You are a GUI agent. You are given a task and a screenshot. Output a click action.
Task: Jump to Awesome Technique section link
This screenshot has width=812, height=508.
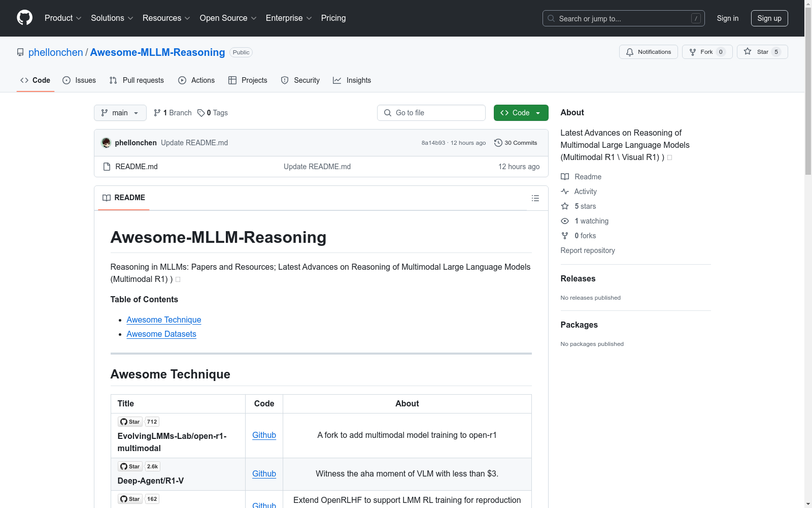164,320
